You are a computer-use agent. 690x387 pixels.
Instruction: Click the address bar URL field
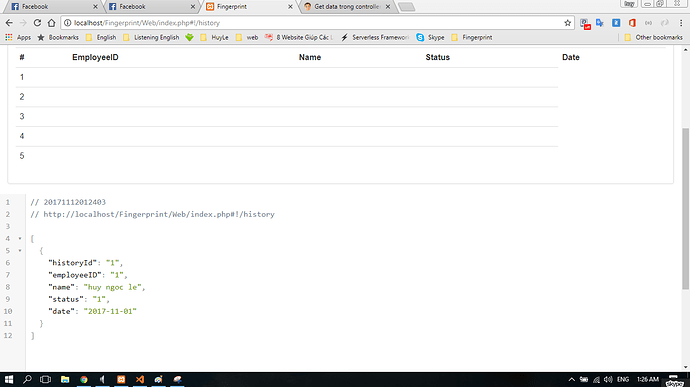coord(317,23)
